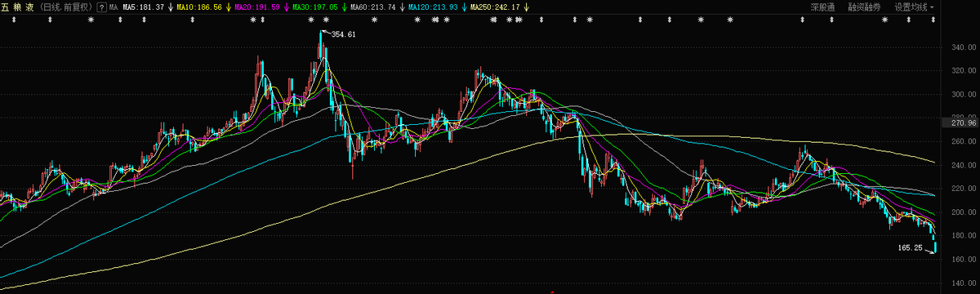Open the 深股通 link
This screenshot has width=980, height=294.
pyautogui.click(x=823, y=7)
